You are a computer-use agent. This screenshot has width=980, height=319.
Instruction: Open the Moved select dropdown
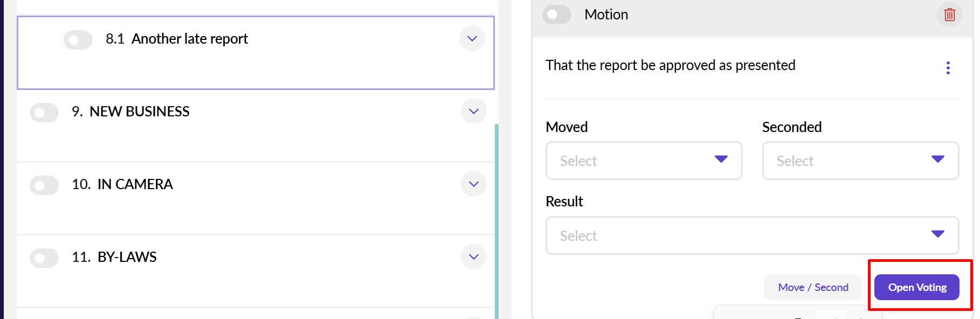pyautogui.click(x=644, y=161)
